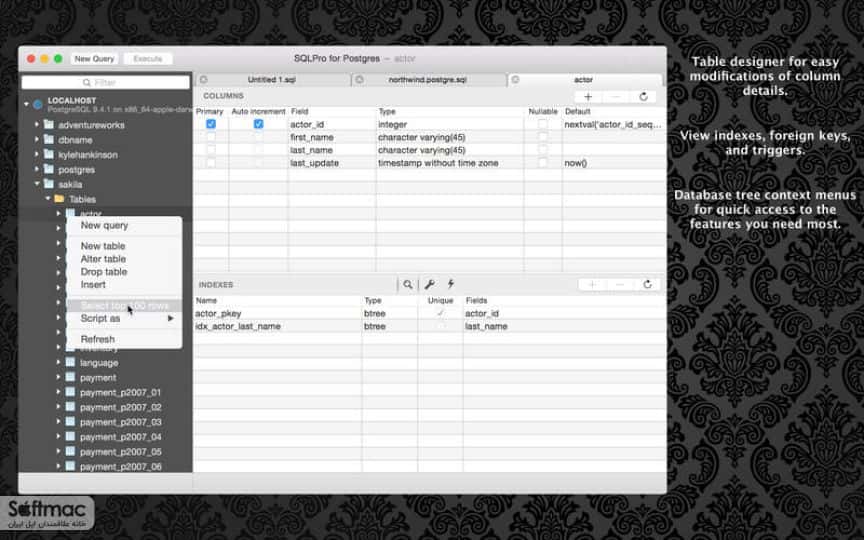This screenshot has height=540, width=864.
Task: Click the Indexes Name column header
Action: coord(277,300)
